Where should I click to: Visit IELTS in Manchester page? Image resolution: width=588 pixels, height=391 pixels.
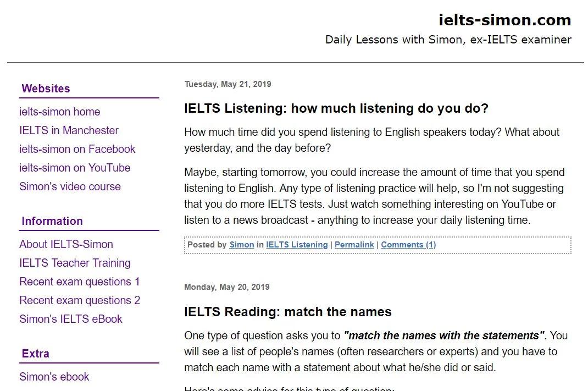[x=69, y=130]
